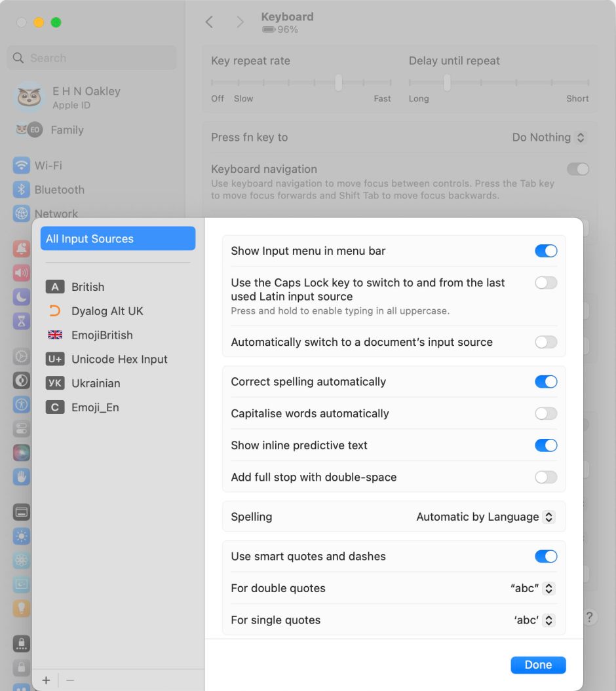Open the Spelling language dropdown

tap(485, 517)
